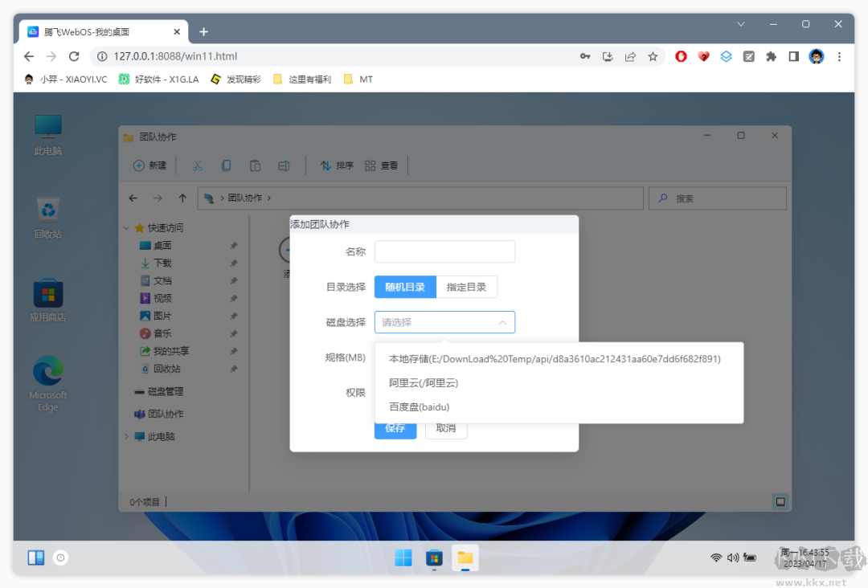Click the cut scissors icon in toolbar
This screenshot has height=588, width=868.
point(198,165)
